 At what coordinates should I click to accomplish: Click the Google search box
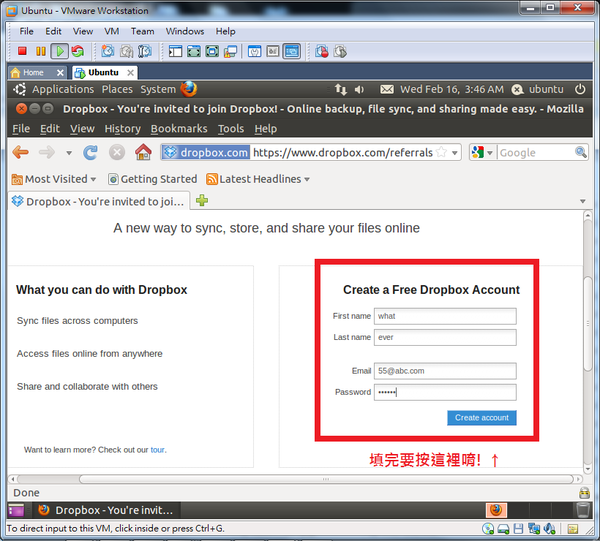tap(536, 153)
